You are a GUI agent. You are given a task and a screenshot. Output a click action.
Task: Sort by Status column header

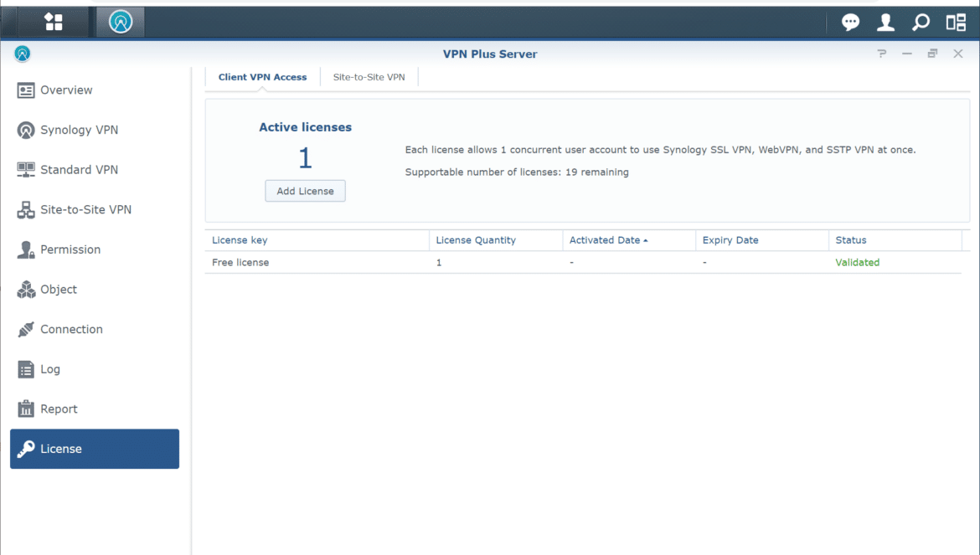click(895, 240)
